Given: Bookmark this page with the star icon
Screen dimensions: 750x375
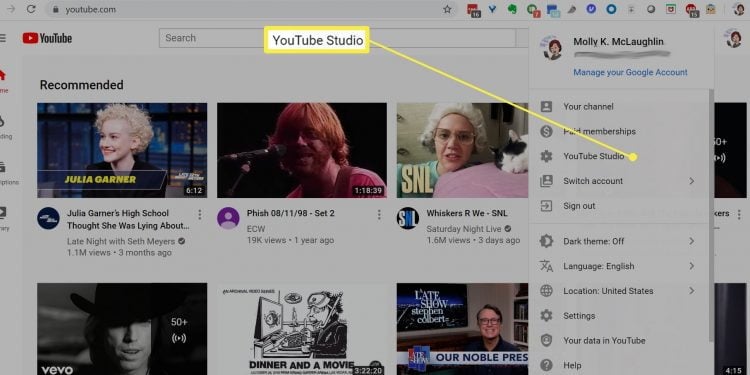Looking at the screenshot, I should [x=447, y=9].
